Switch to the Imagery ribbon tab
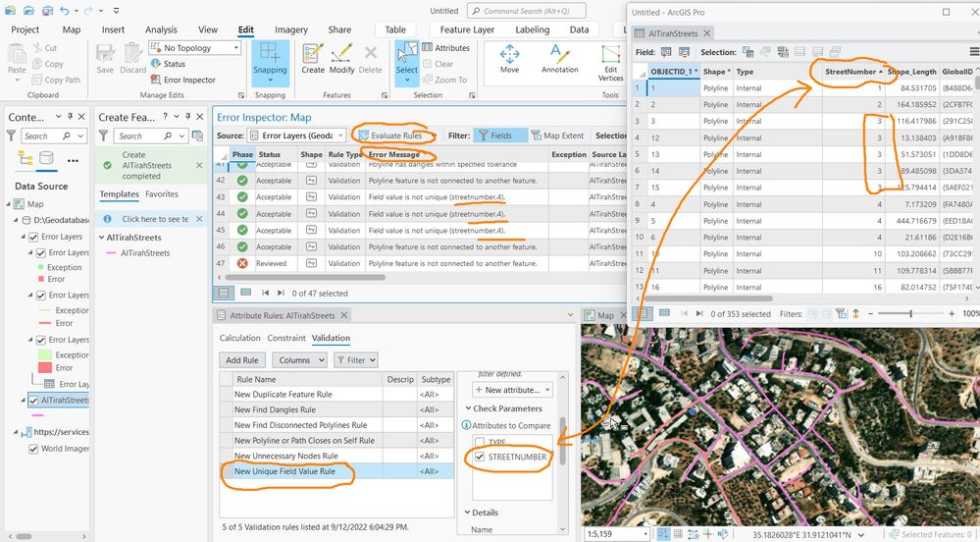 point(290,29)
